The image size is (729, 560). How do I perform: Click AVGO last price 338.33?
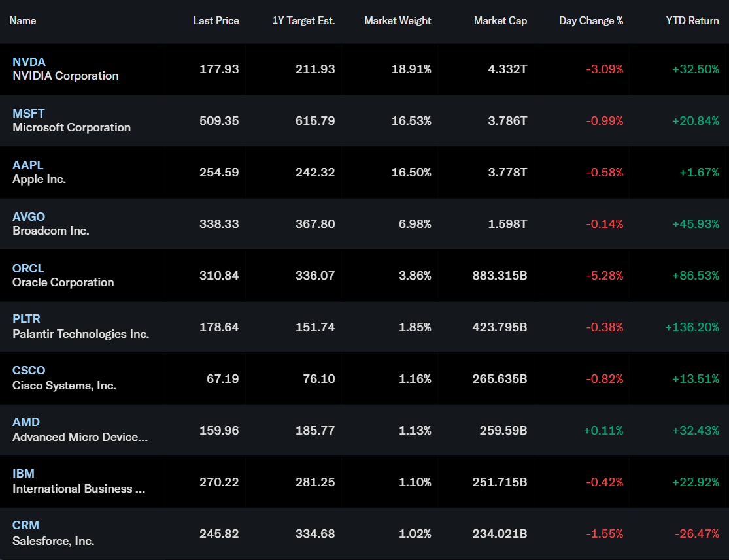point(219,223)
